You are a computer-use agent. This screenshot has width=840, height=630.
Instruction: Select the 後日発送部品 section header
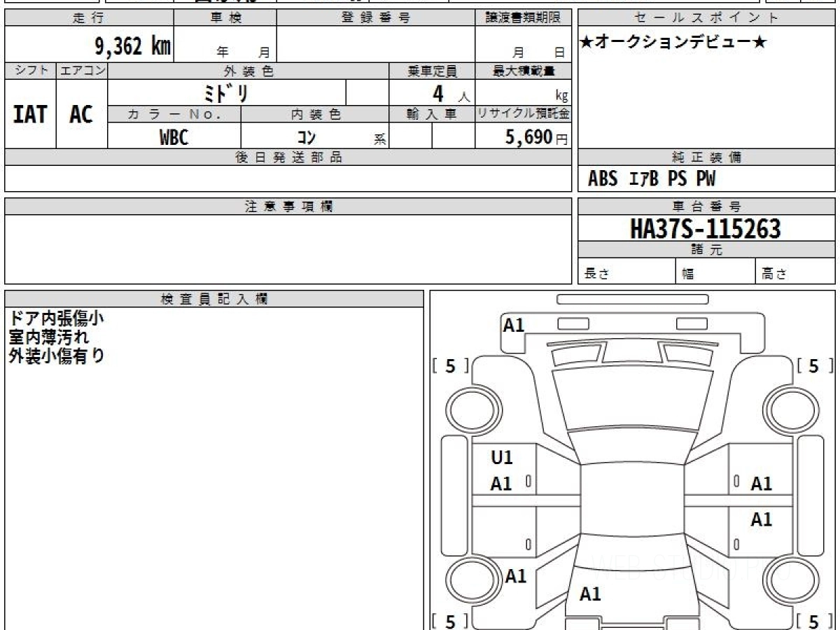(288, 157)
